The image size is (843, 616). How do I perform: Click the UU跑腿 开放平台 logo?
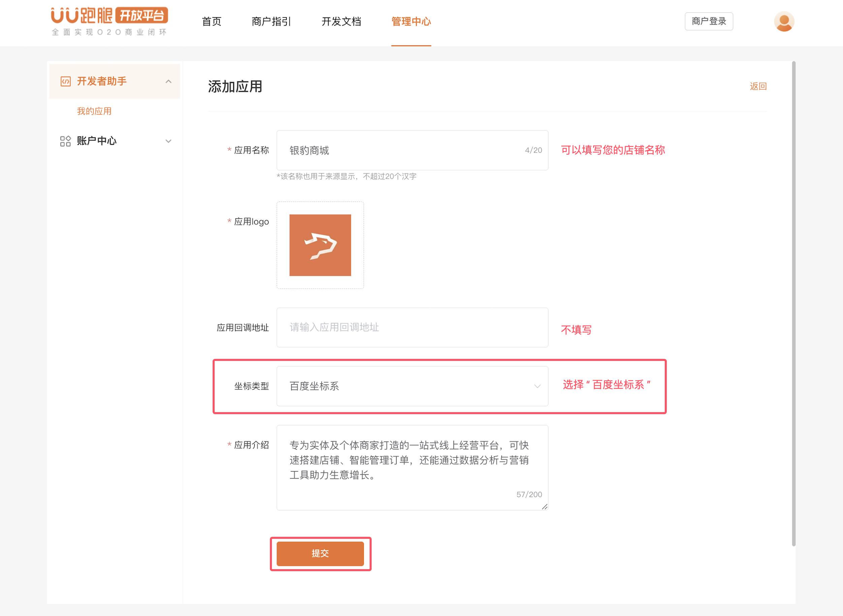(109, 21)
